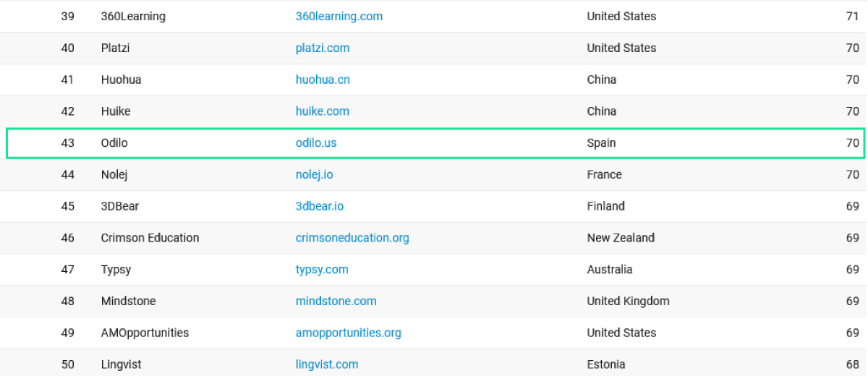Click the typsy.com link
This screenshot has width=868, height=376.
(x=322, y=270)
